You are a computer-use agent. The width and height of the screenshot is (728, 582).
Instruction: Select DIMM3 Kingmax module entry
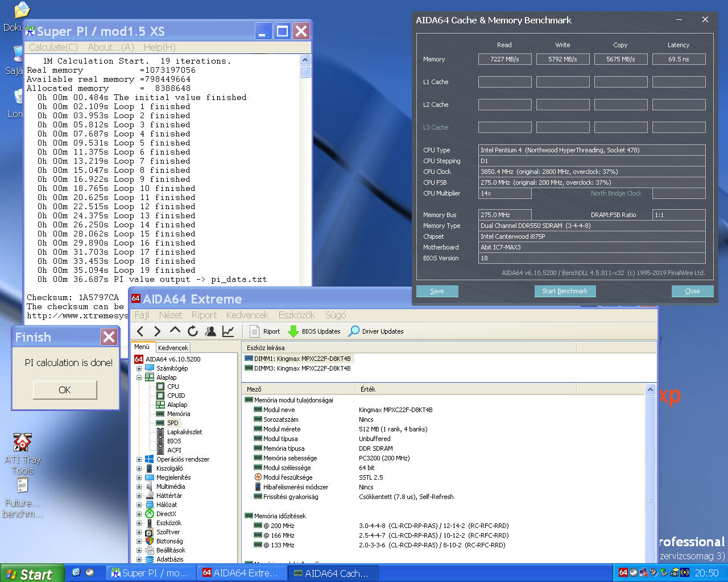(x=301, y=368)
